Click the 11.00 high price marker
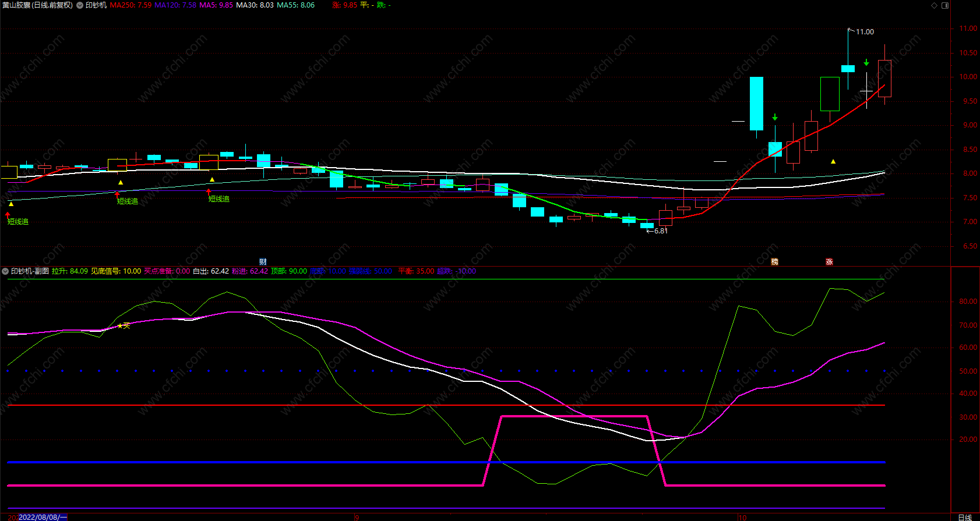Screen dimensions: 980x521 click(x=864, y=32)
